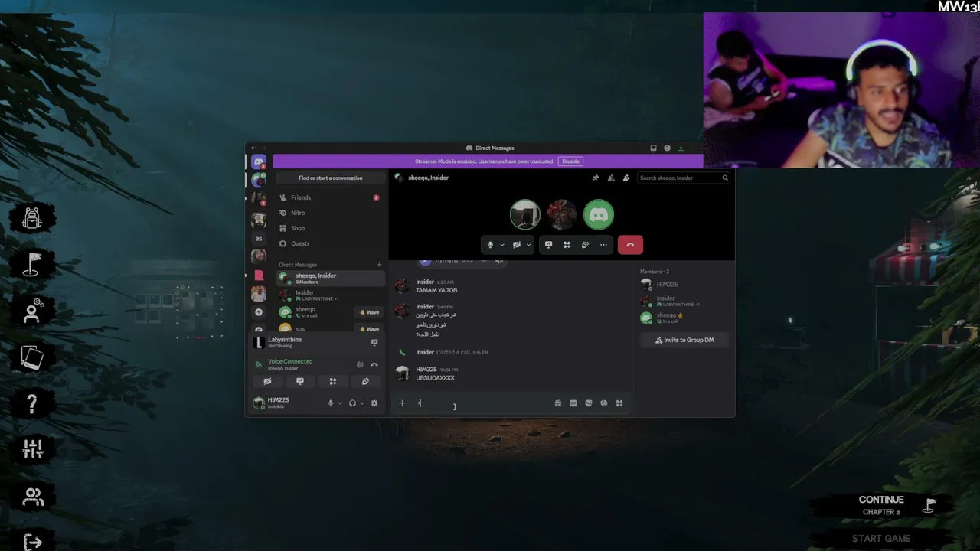Start an activity from the call controls

567,245
